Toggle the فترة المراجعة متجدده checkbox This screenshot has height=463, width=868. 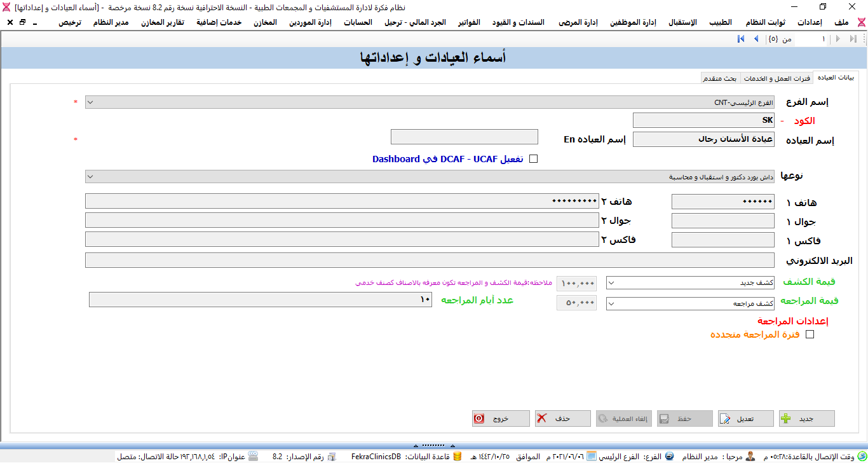[x=809, y=335]
